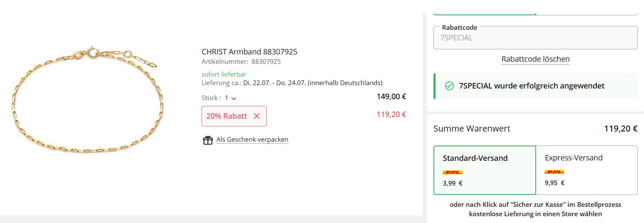Click the Artikelnummer 88307925 text
Screen dimensions: 644x223
(241, 62)
